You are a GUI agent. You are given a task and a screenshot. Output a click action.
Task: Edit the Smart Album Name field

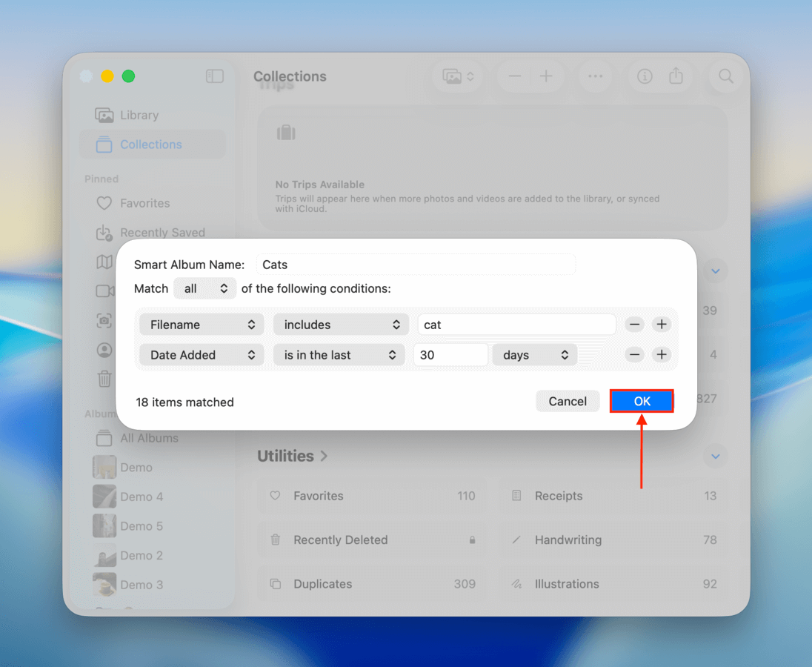click(x=416, y=264)
